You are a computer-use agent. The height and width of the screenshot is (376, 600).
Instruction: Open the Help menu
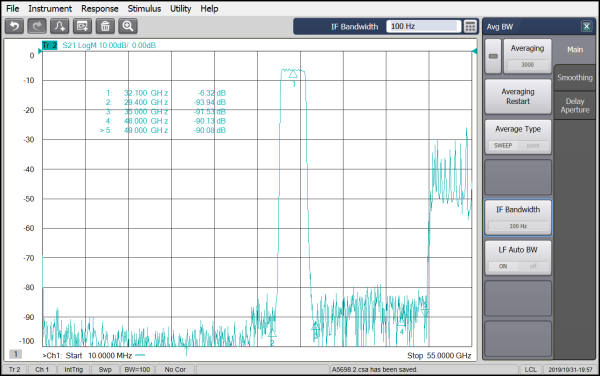coord(209,8)
